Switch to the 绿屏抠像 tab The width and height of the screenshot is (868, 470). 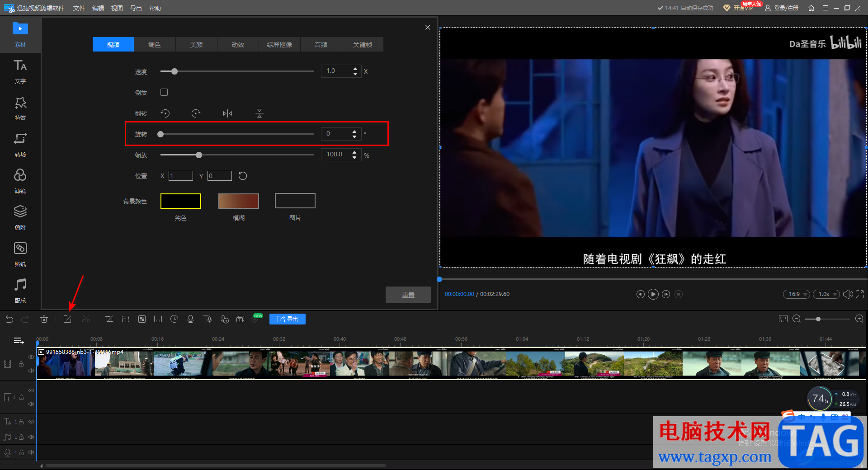coord(279,44)
